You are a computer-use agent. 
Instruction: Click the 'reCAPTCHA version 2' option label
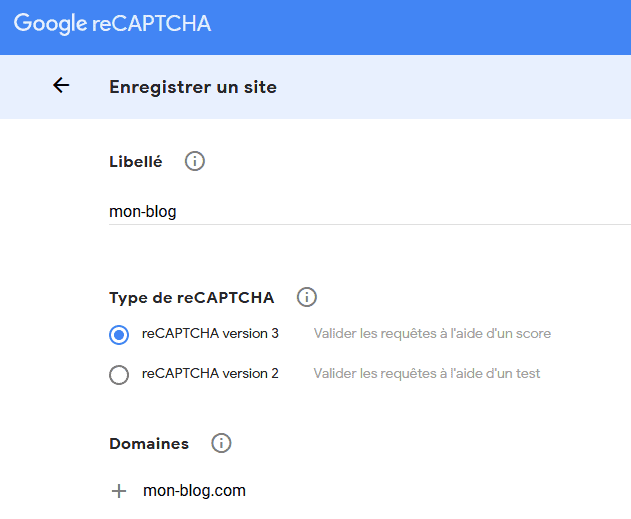(x=210, y=373)
